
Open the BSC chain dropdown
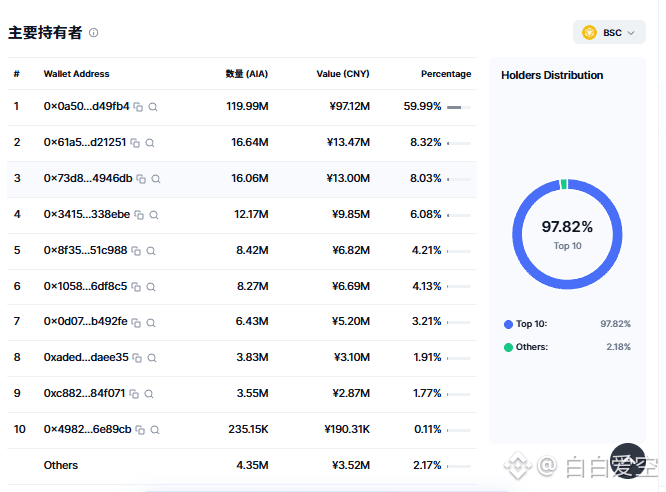[610, 32]
